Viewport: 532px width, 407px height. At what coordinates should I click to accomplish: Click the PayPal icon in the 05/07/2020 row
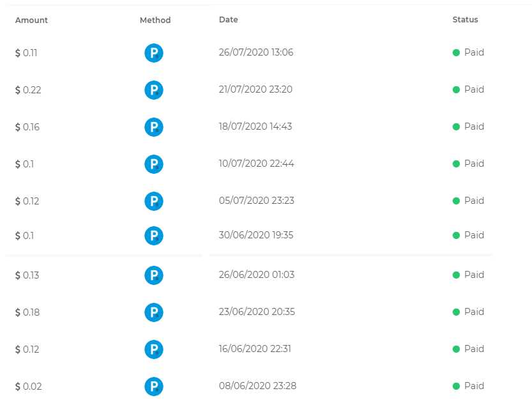pyautogui.click(x=153, y=201)
